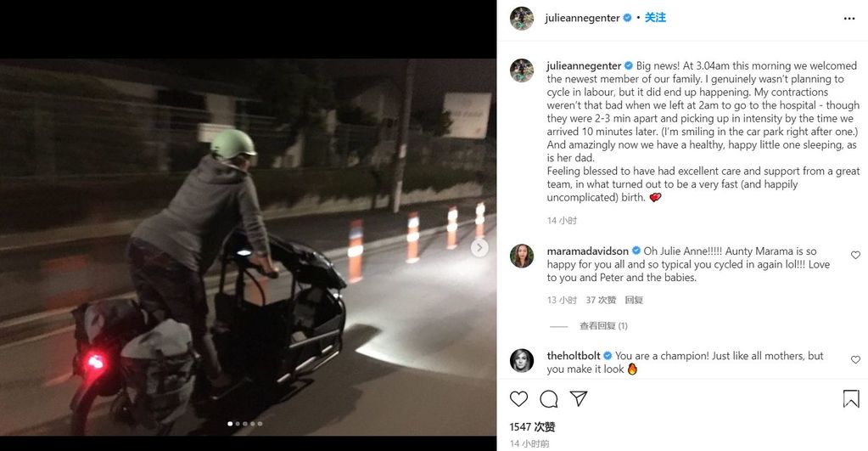Open the caption author avatar
Viewport: 868px width, 451px height.
point(522,70)
